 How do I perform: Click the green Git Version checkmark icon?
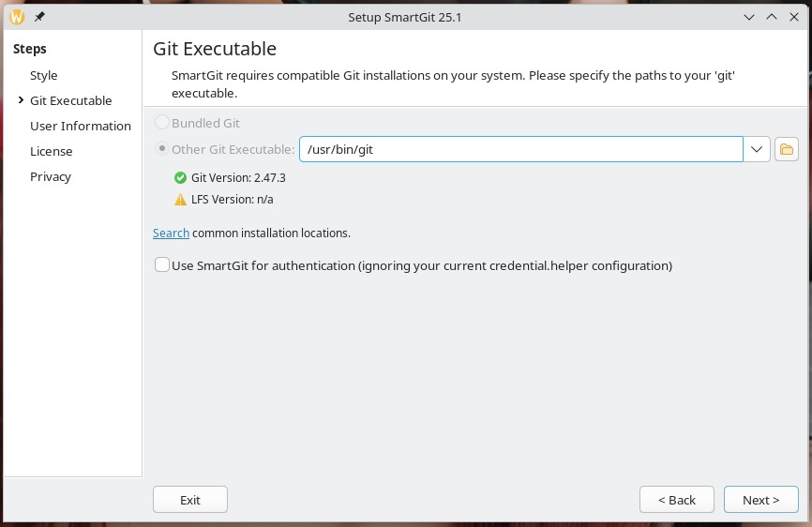tap(181, 177)
